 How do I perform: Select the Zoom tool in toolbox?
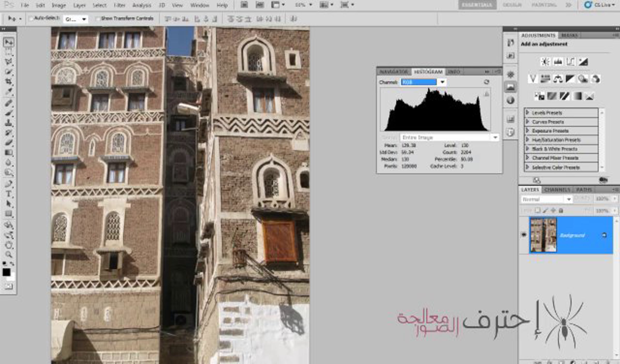click(9, 255)
